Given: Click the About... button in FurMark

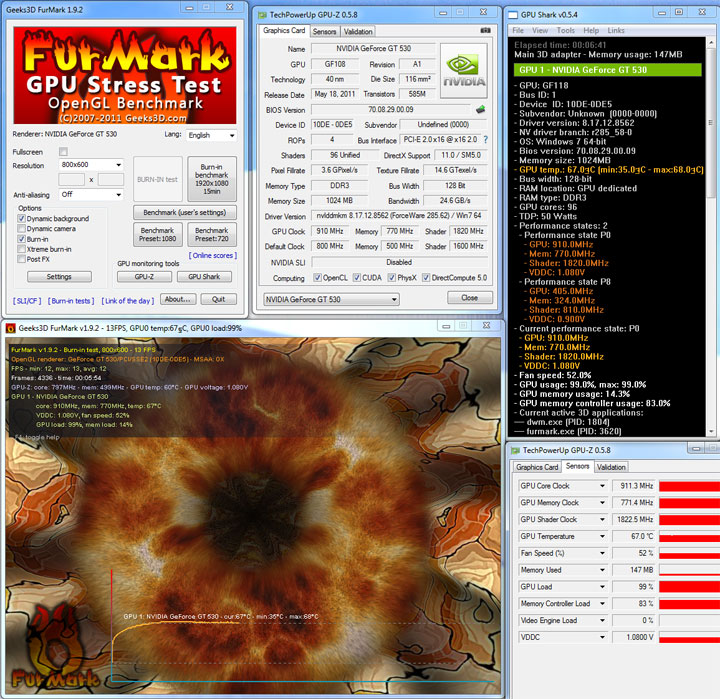Looking at the screenshot, I should coord(178,299).
